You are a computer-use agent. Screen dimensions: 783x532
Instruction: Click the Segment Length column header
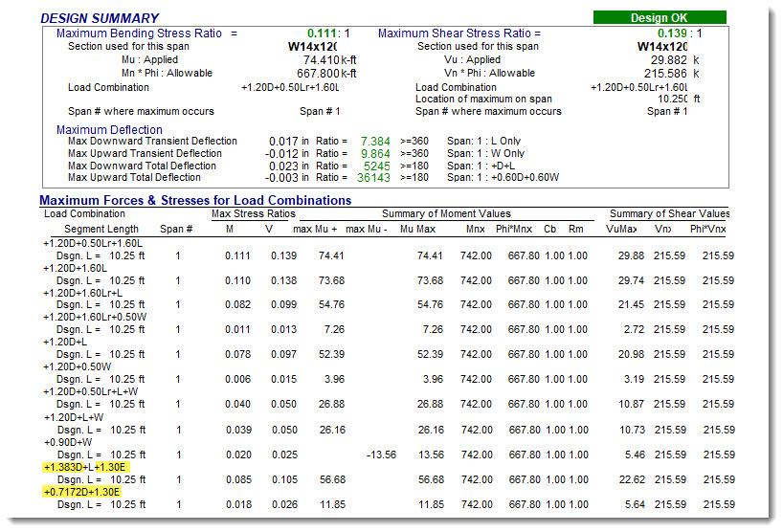click(101, 229)
